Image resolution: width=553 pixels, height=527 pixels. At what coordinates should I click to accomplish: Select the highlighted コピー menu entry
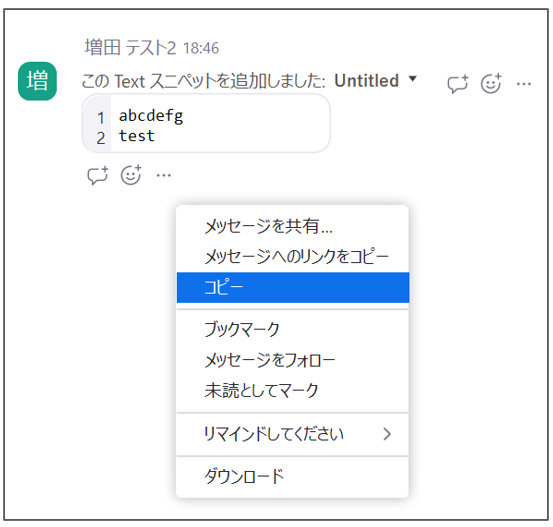click(293, 287)
